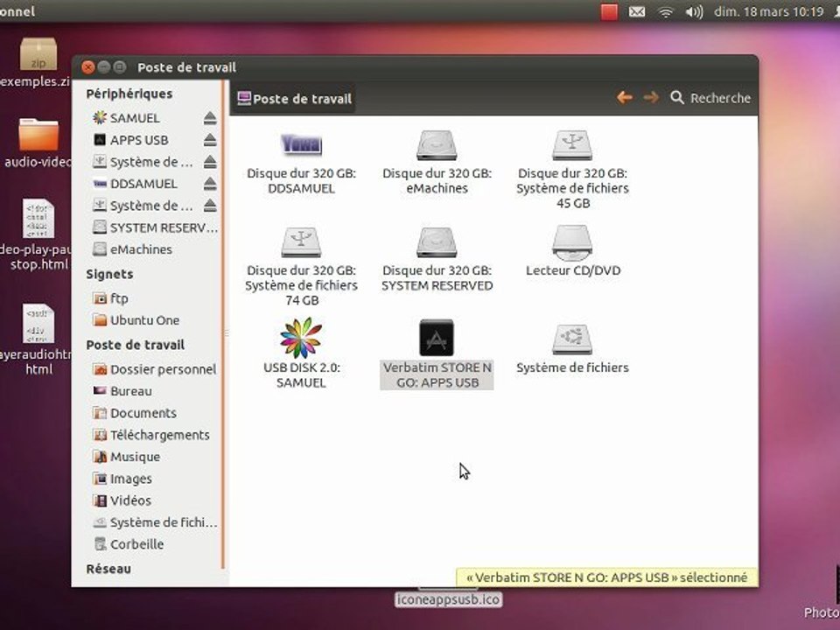Open the mail envelope indicator
The height and width of the screenshot is (630, 840).
pyautogui.click(x=636, y=11)
